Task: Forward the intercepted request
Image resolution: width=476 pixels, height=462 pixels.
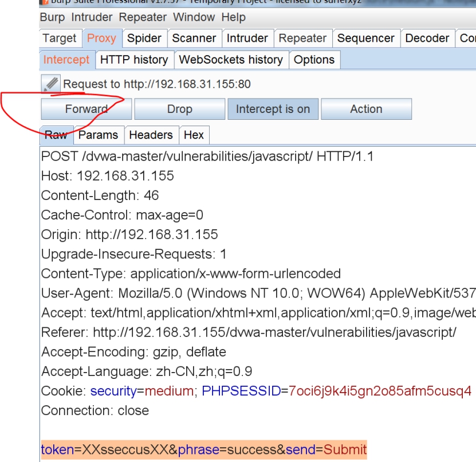Action: coord(86,109)
